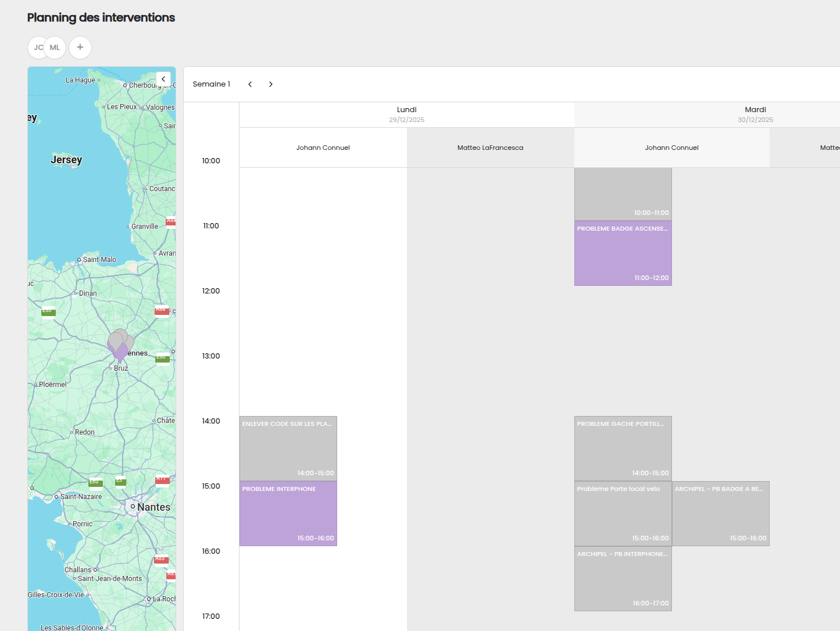Screen dimensions: 840x631
Task: Open the Probleme Porte local velo intervention
Action: pos(623,513)
